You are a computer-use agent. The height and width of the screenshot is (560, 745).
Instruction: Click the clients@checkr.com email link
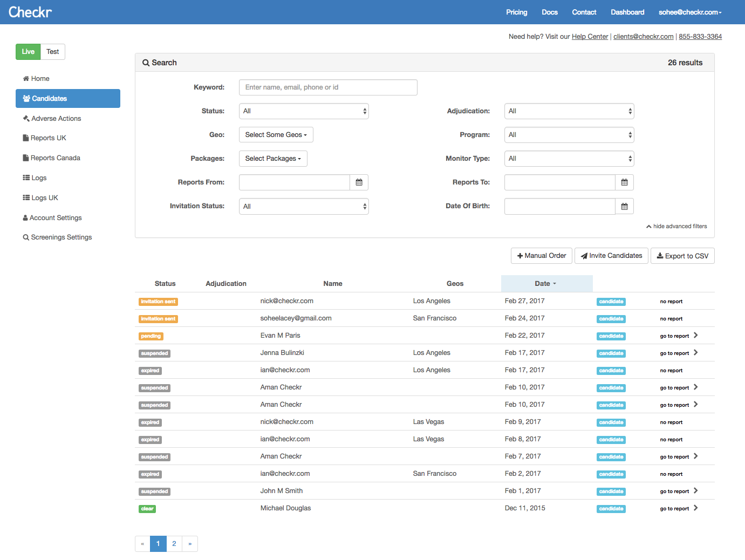(x=643, y=37)
